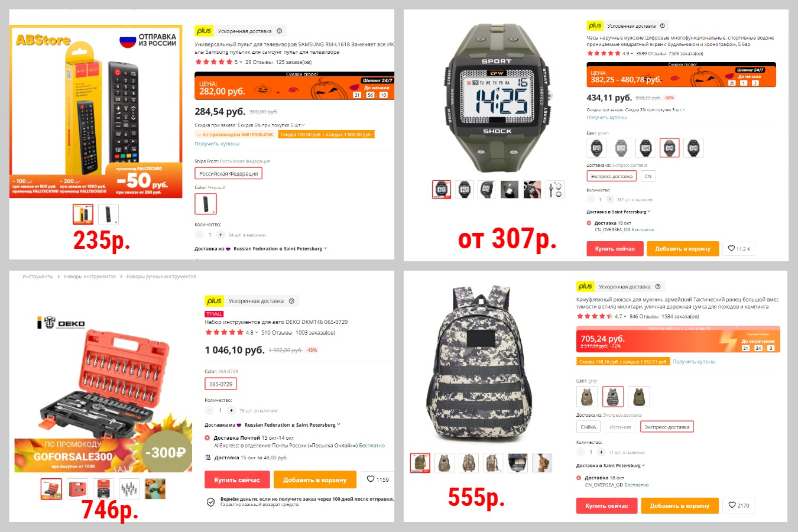Select the green backpack color swatch
The image size is (798, 532).
click(x=638, y=397)
